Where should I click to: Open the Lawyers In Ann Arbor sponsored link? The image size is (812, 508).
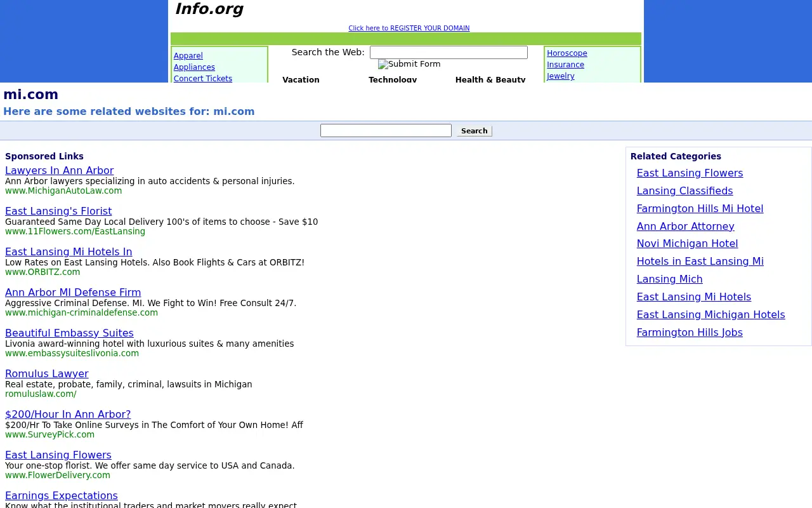(60, 170)
